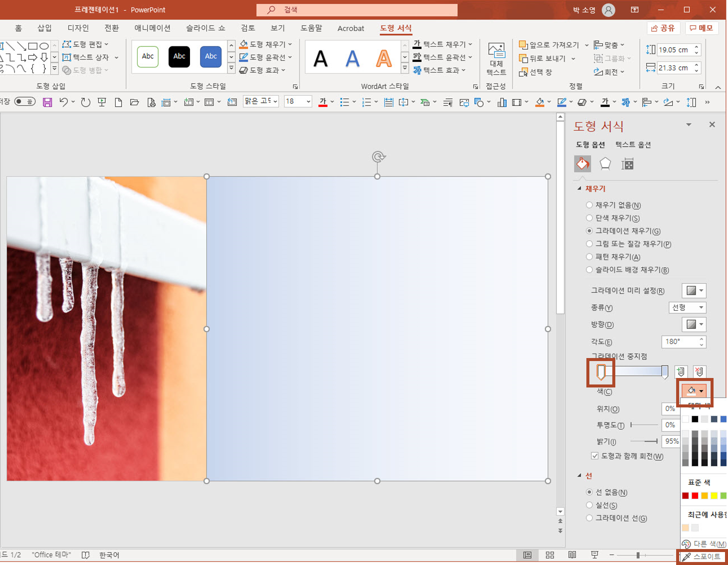Open the 종류 선형 dropdown
This screenshot has height=565, width=728.
tap(688, 308)
